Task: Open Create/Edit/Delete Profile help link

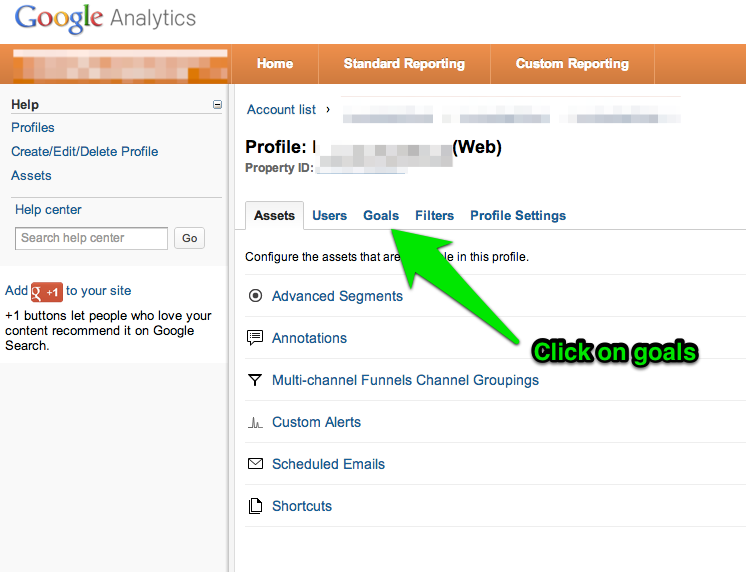Action: point(85,152)
